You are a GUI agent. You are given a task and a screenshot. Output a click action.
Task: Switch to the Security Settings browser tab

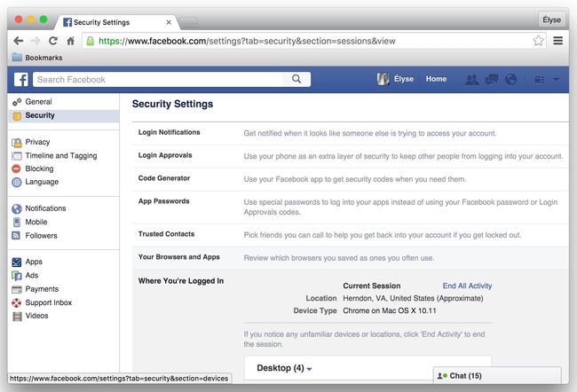pyautogui.click(x=114, y=21)
